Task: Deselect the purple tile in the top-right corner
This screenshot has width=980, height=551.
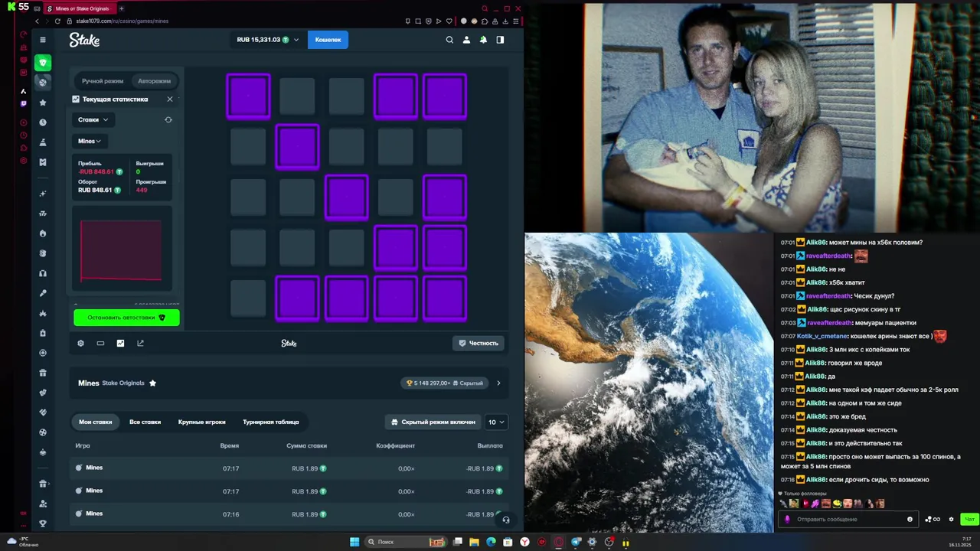Action: click(445, 96)
